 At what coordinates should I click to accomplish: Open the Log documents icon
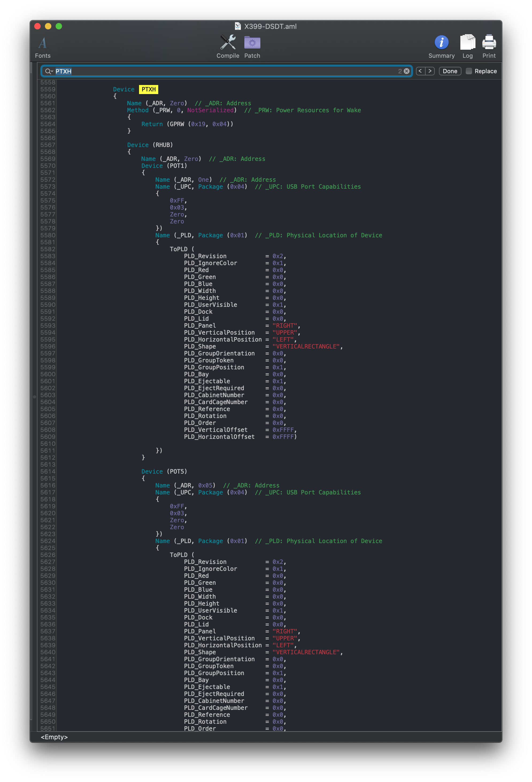pyautogui.click(x=467, y=42)
